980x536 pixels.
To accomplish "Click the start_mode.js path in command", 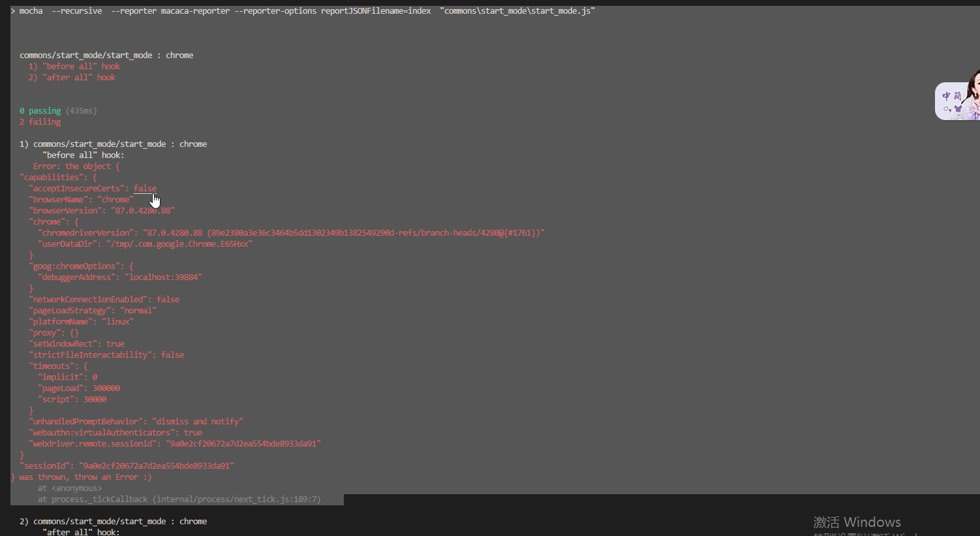I will coord(517,10).
